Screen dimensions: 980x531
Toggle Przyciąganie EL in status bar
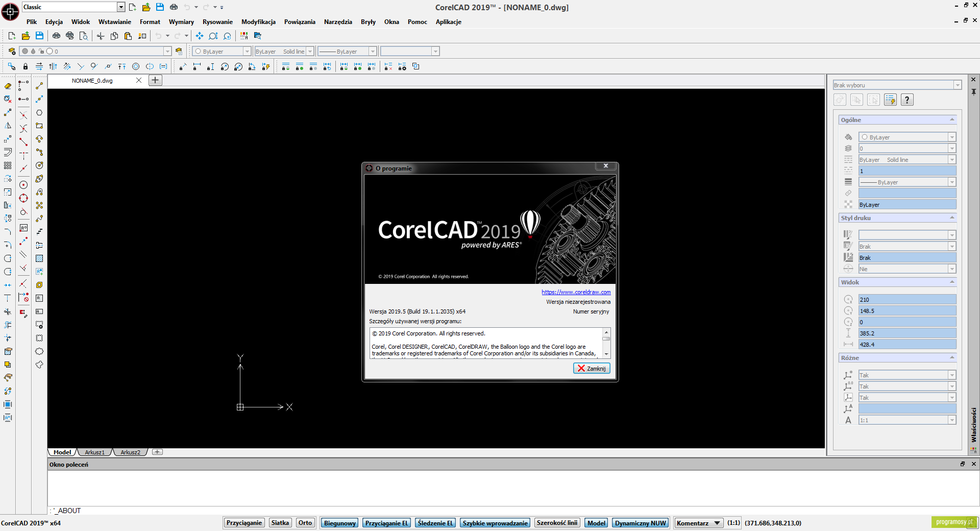pos(387,523)
